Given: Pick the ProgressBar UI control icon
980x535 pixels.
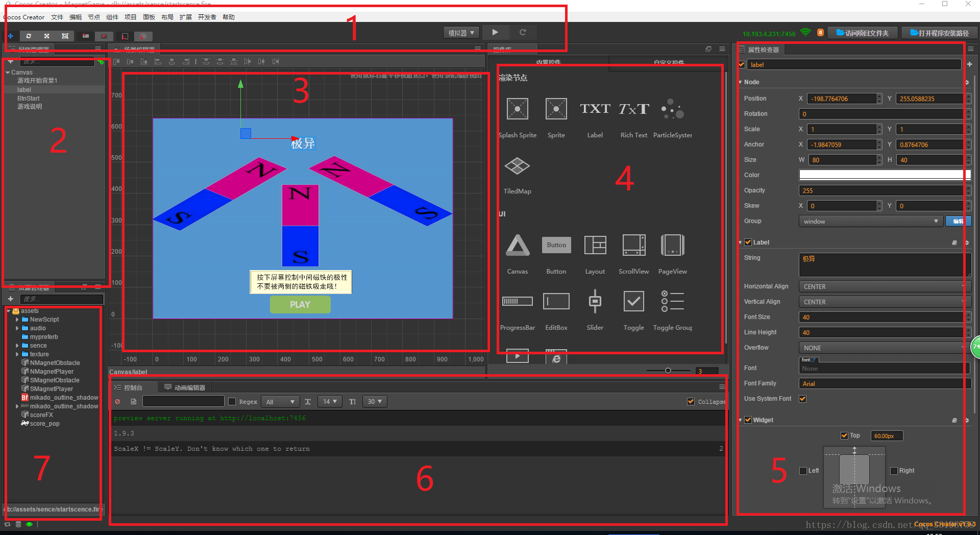Looking at the screenshot, I should [x=518, y=301].
